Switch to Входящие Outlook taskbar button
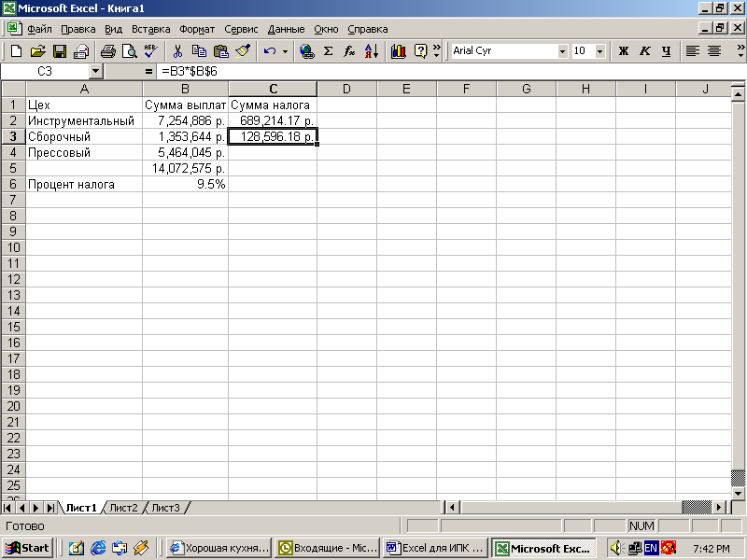 coord(328,548)
